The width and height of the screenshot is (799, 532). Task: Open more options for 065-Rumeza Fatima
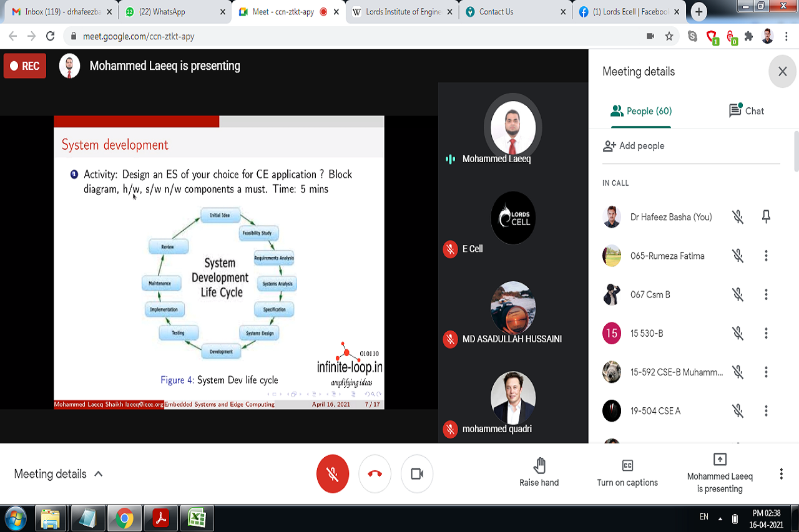(766, 256)
